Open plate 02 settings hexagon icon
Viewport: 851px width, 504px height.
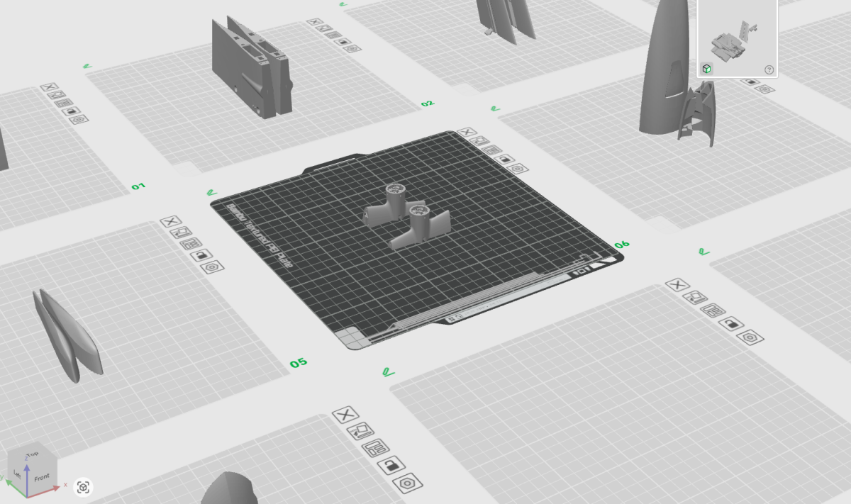point(352,49)
